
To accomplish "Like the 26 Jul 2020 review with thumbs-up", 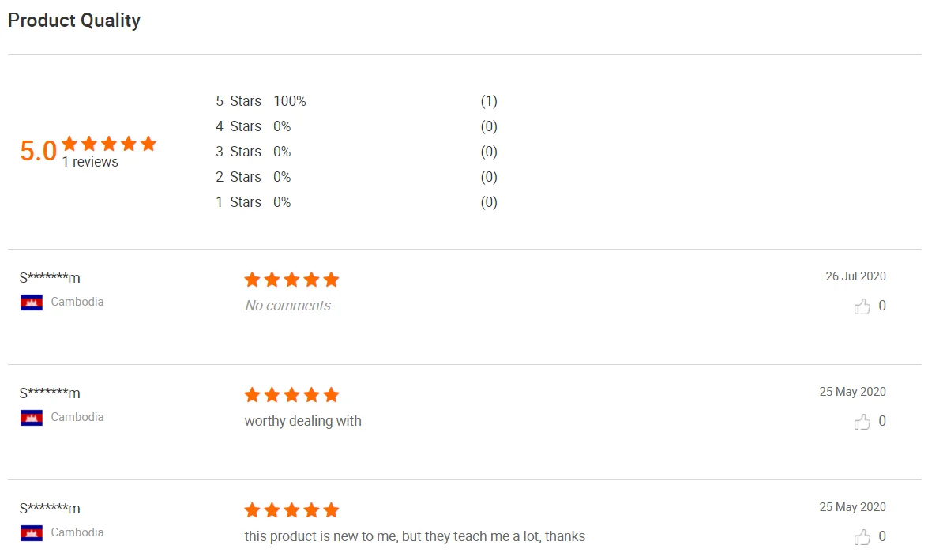I will point(862,306).
